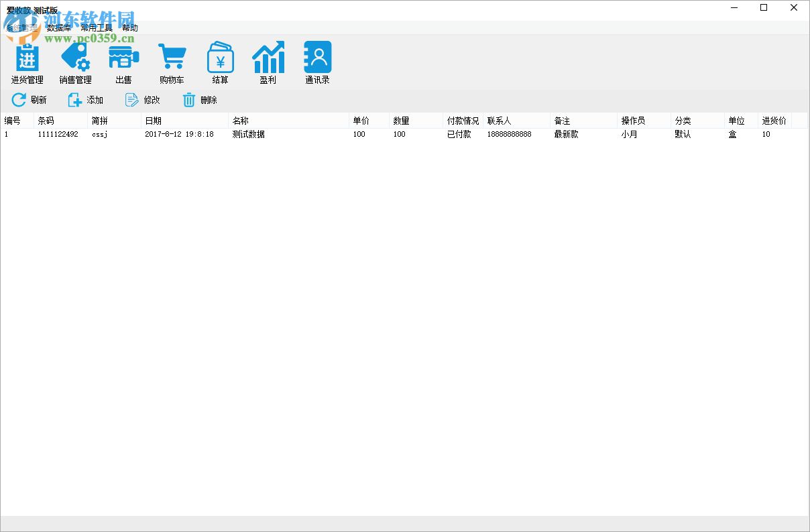Select the 销售管理 sales management icon
The height and width of the screenshot is (532, 810).
(75, 62)
